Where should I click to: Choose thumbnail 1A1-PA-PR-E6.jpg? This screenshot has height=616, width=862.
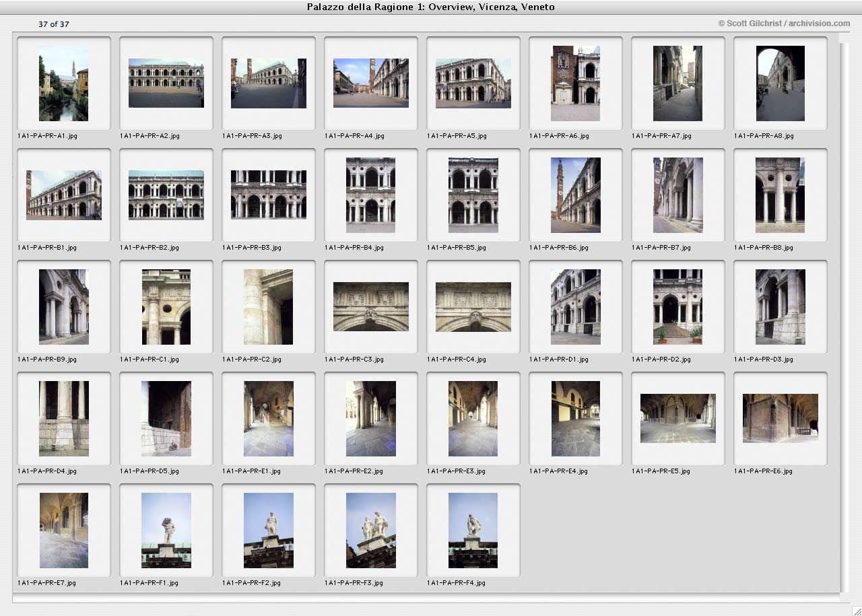coord(781,419)
